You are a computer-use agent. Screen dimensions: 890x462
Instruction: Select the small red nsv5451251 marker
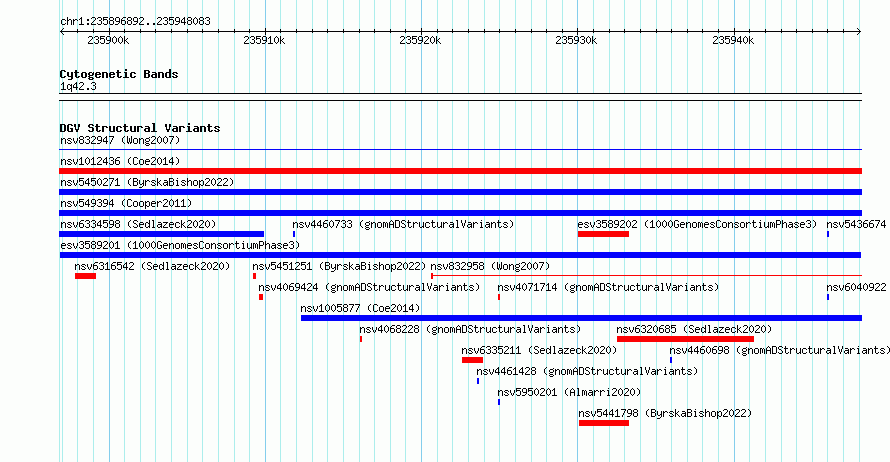coord(254,276)
